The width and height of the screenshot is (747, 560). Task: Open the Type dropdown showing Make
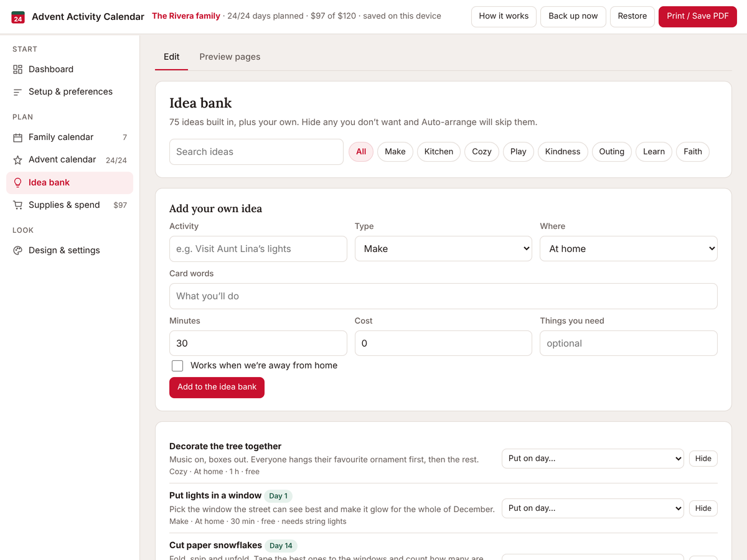pos(443,249)
